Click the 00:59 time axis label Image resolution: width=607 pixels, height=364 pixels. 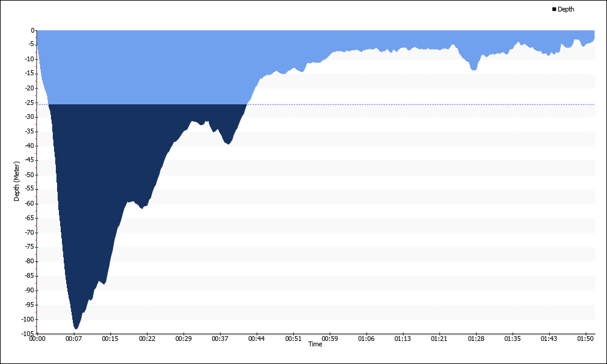[x=330, y=339]
